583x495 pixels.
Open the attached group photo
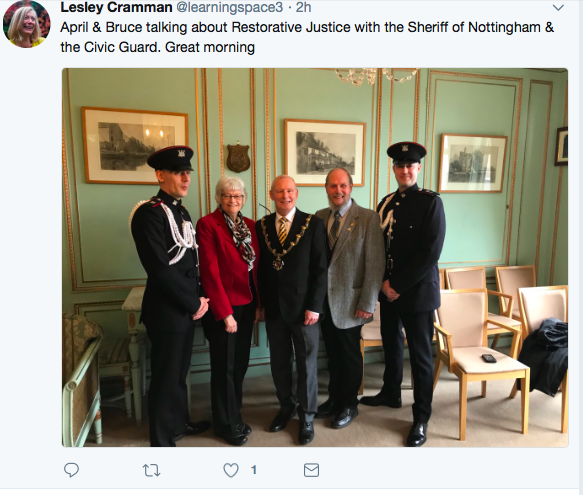[x=315, y=257]
